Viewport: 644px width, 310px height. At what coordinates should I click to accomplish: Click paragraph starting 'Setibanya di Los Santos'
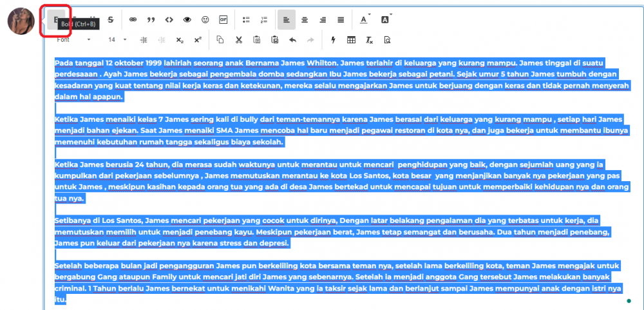click(334, 232)
